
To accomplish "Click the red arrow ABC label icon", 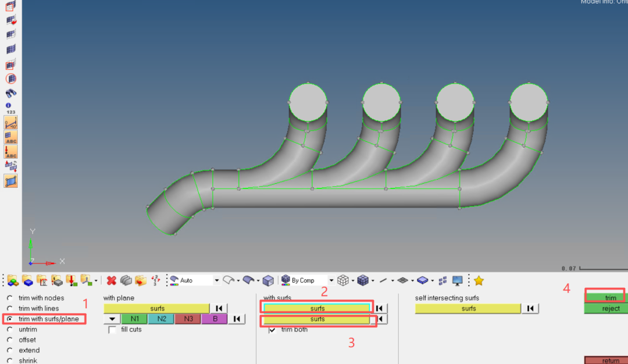I will pos(11,152).
